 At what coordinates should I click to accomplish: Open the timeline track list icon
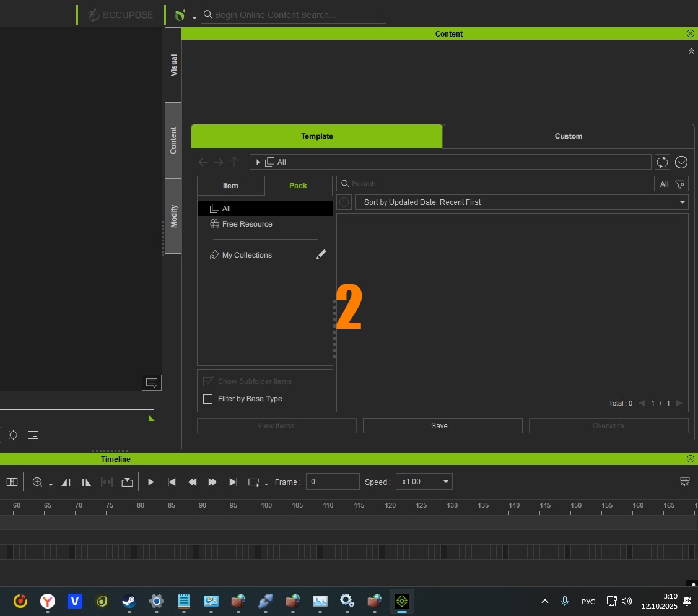coord(12,482)
